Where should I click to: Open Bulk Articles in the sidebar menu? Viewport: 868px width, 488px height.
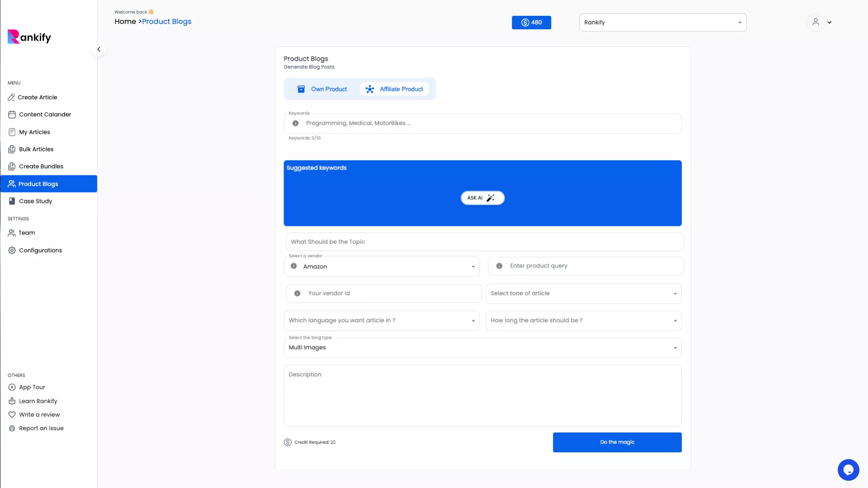[36, 149]
